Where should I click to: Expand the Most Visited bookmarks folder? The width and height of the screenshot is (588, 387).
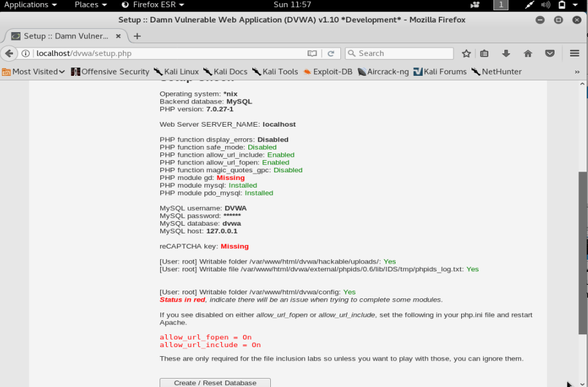33,71
